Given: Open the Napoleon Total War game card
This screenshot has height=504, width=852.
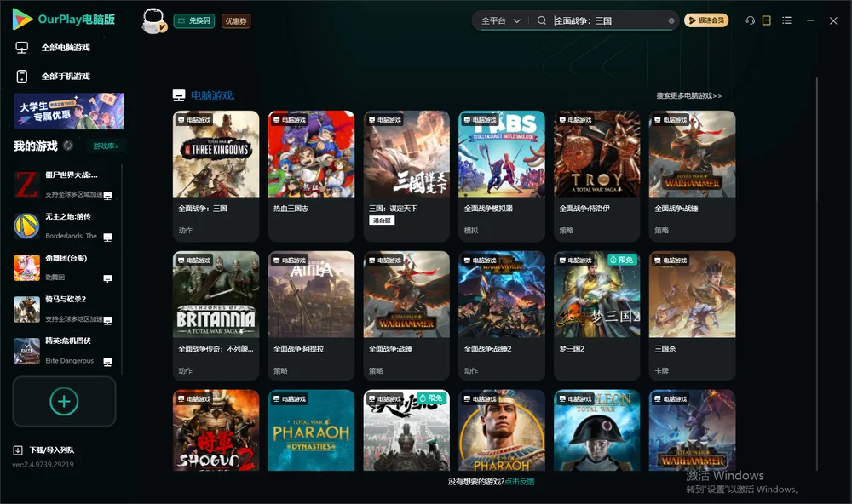Looking at the screenshot, I should point(596,430).
